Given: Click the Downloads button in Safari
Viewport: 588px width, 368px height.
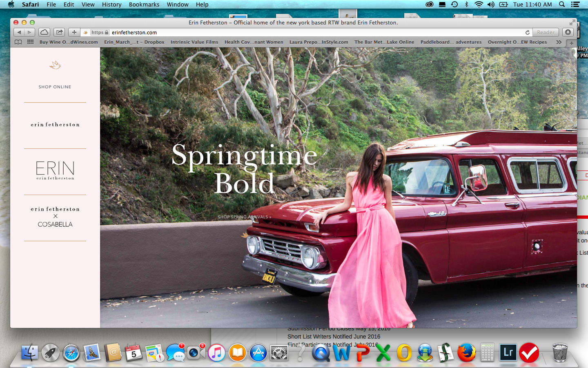Looking at the screenshot, I should click(568, 32).
